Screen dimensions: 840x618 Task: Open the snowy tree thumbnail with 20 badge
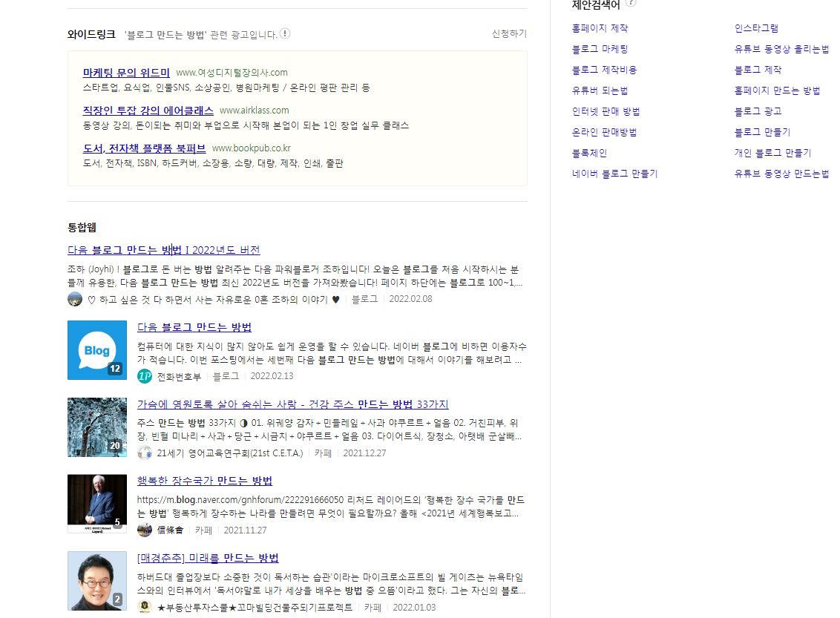(97, 427)
